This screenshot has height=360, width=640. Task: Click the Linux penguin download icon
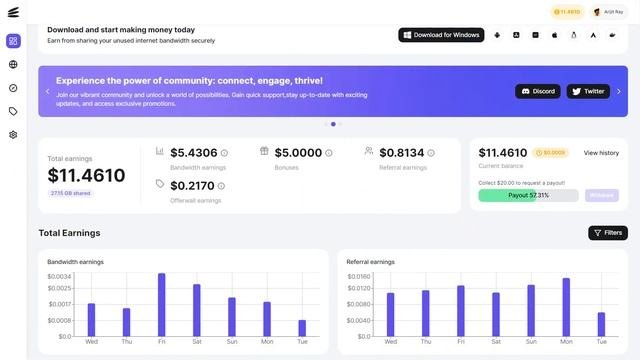coord(573,35)
